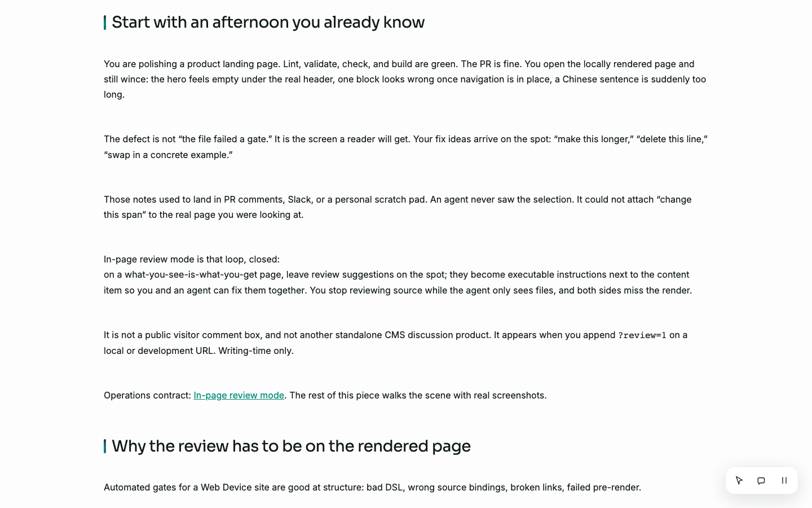
Task: Open the In-page review mode link
Action: pyautogui.click(x=239, y=395)
